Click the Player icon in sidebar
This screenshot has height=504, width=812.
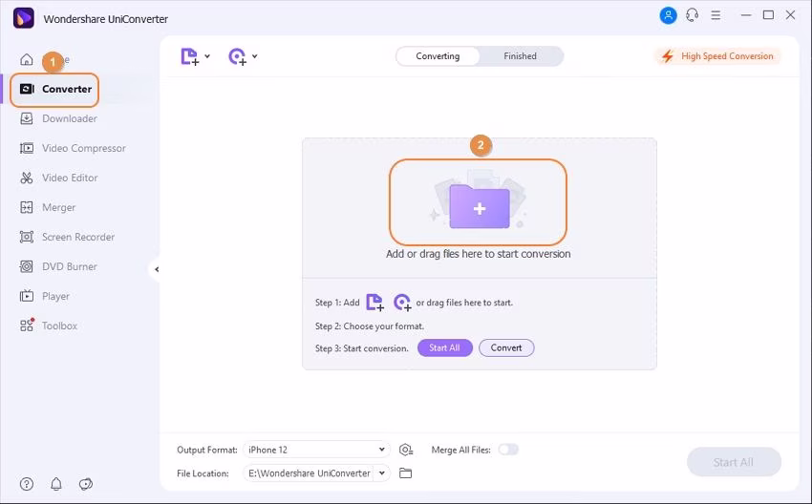[27, 296]
